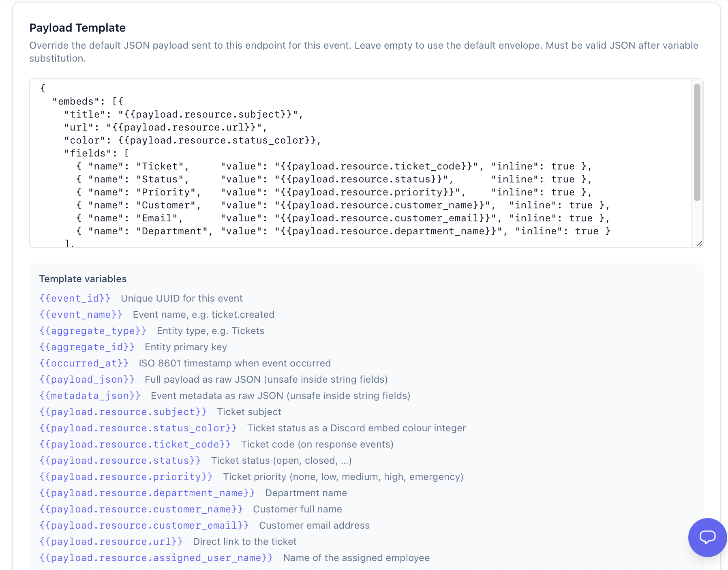Click the textarea resize grip handle
Image resolution: width=728 pixels, height=570 pixels.
click(699, 244)
